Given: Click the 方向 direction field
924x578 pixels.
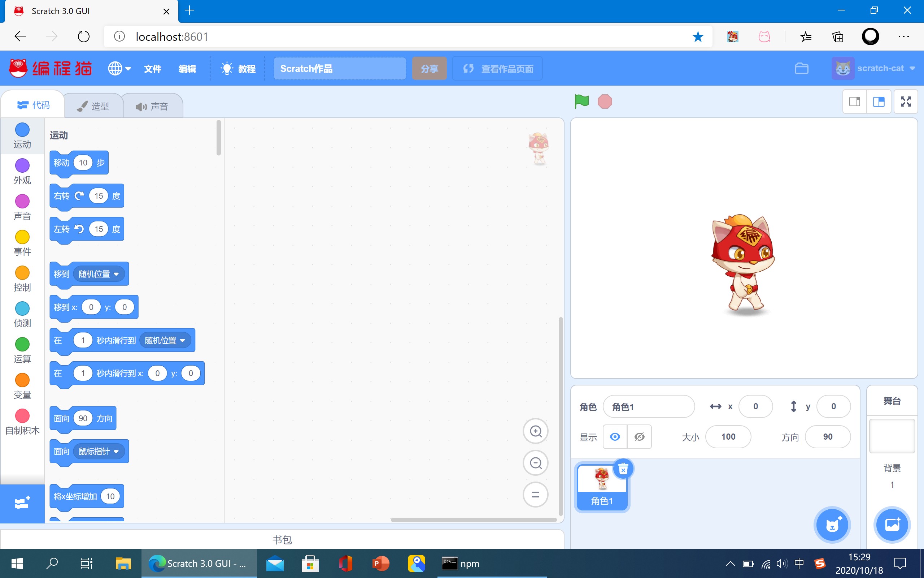Looking at the screenshot, I should [828, 436].
